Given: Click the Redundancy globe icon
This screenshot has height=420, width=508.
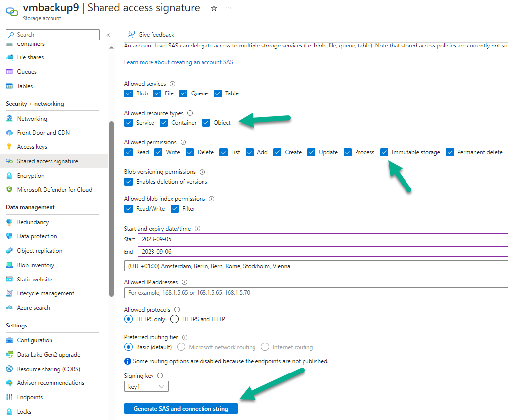Looking at the screenshot, I should pos(9,222).
